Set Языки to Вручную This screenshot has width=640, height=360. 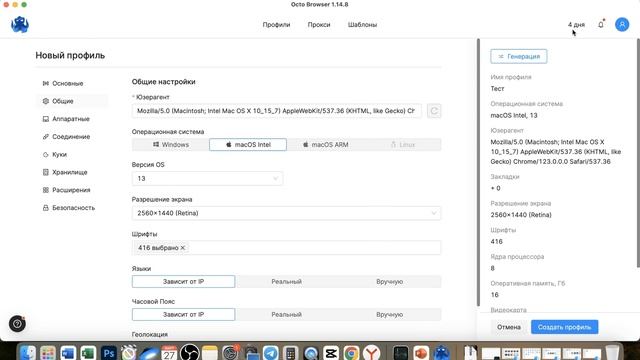tap(389, 281)
